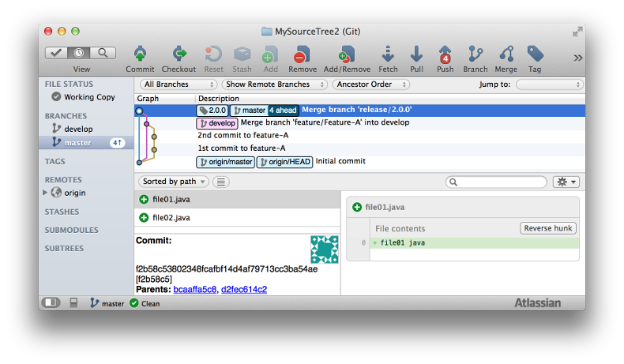Click the list view mode button
The image size is (624, 364).
click(x=221, y=182)
